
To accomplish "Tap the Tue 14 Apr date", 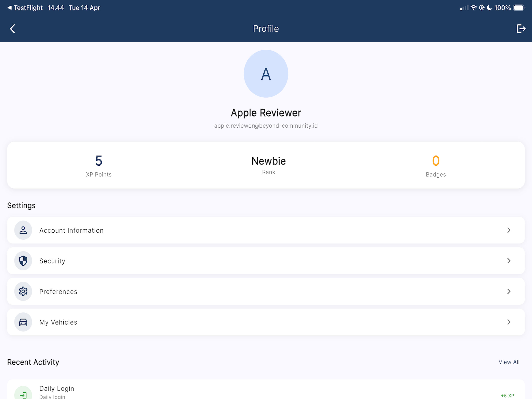I will point(84,8).
